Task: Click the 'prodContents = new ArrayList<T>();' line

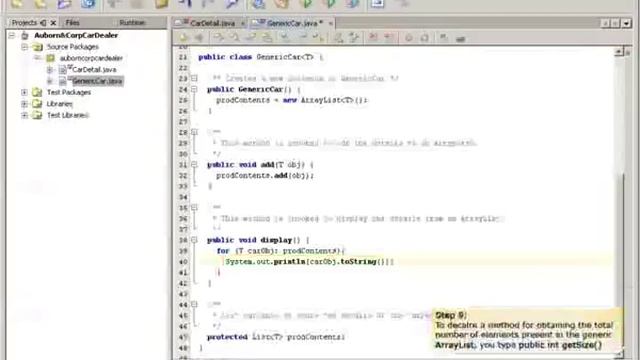Action: 291,100
